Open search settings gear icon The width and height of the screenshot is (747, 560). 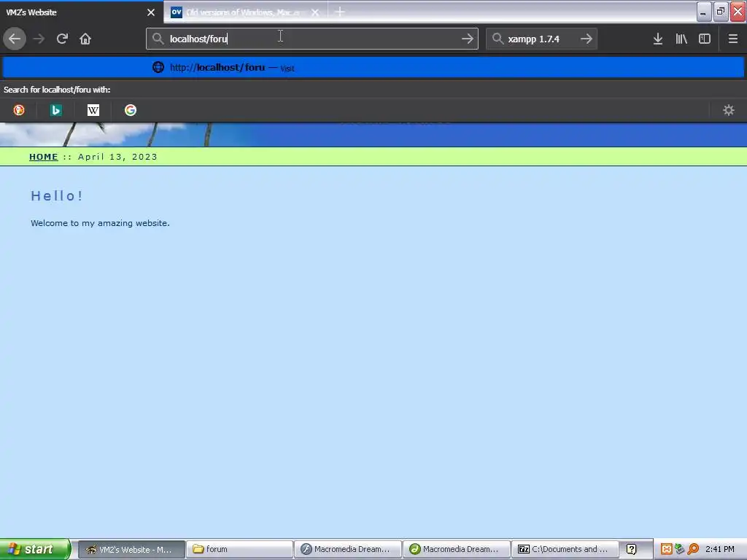[729, 111]
